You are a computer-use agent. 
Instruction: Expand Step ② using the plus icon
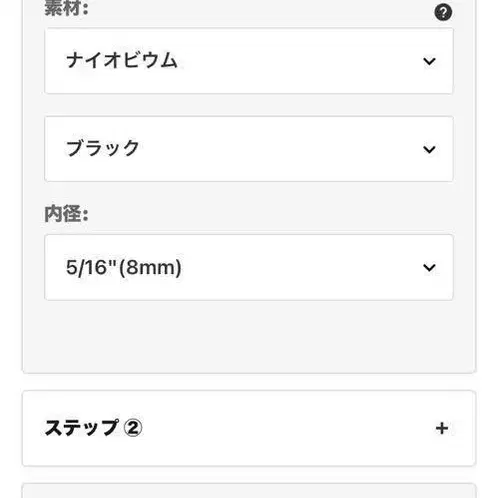point(442,428)
